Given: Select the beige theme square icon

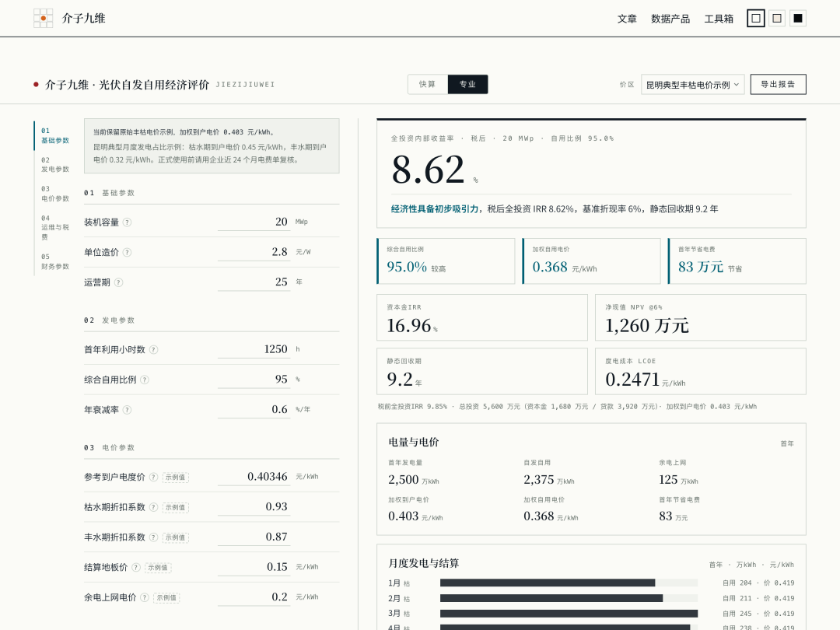Looking at the screenshot, I should click(777, 18).
